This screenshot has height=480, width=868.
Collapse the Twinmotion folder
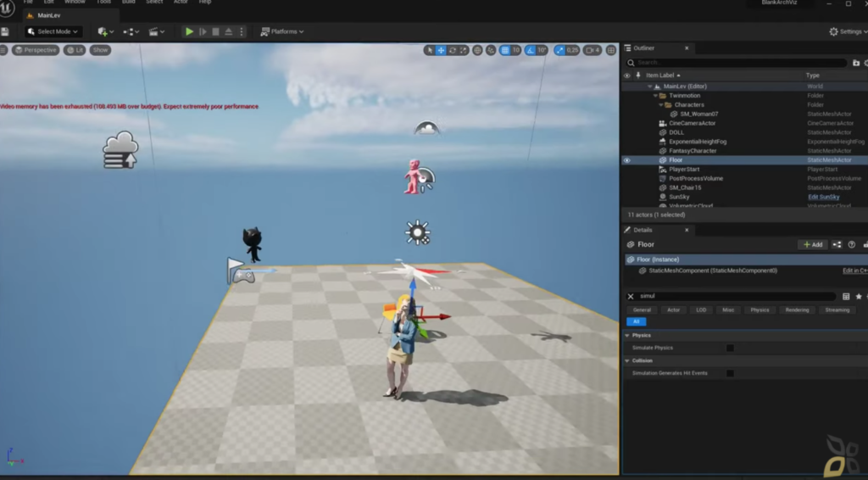pyautogui.click(x=655, y=96)
